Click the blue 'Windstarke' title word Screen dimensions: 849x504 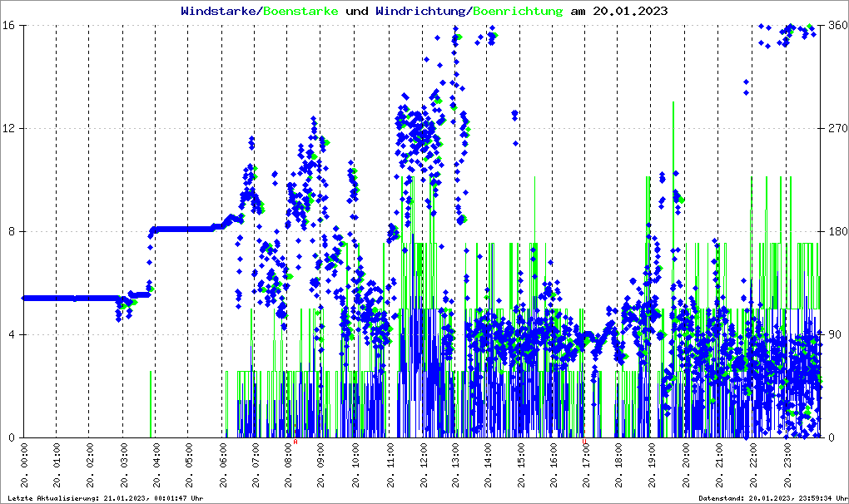[218, 11]
